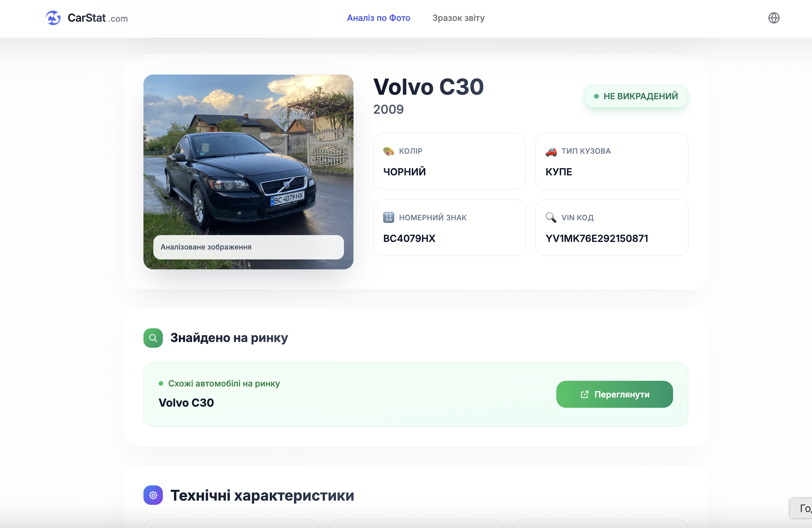Click the red car body type icon
Image resolution: width=812 pixels, height=528 pixels.
[x=551, y=151]
